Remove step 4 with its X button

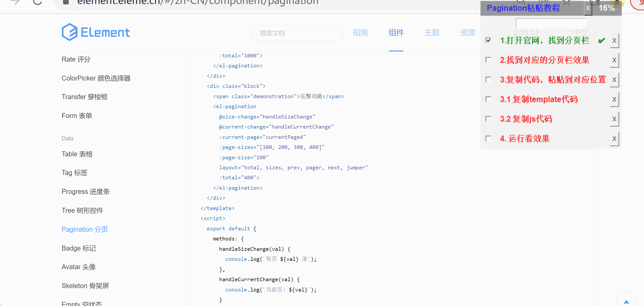(614, 139)
